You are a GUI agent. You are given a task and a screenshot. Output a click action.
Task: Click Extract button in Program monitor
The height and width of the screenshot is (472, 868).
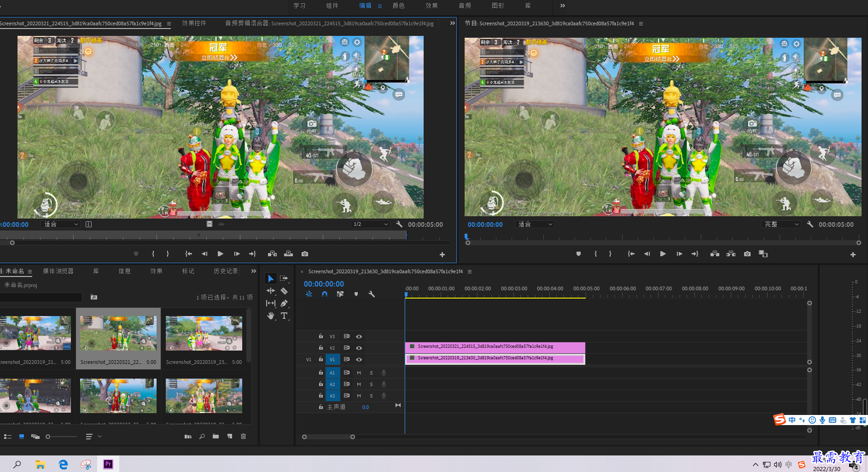point(731,254)
